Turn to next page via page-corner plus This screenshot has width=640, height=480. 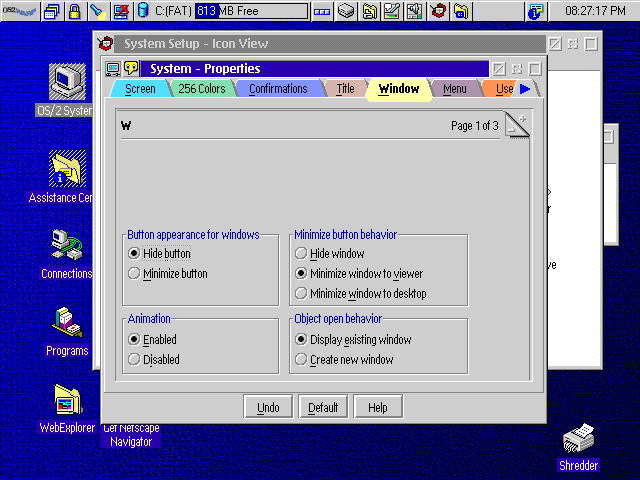click(522, 119)
